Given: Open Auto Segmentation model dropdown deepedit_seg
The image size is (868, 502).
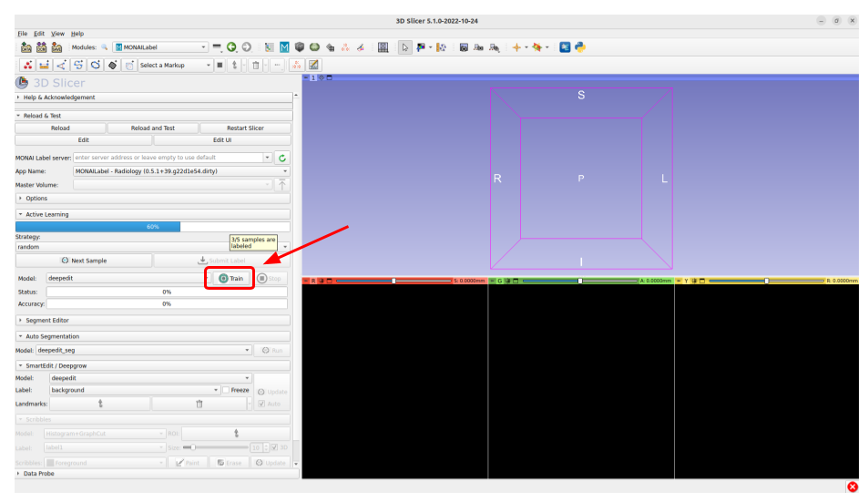Looking at the screenshot, I should pos(144,351).
